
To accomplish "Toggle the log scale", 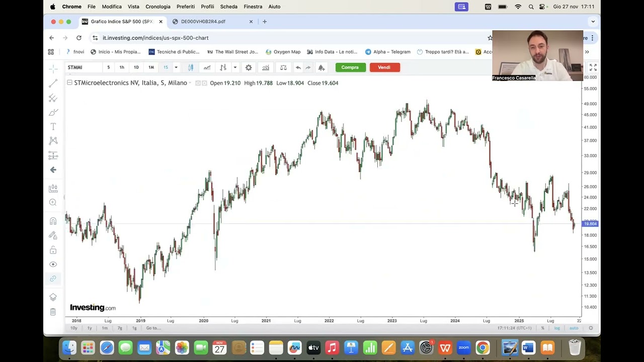I will click(x=557, y=328).
